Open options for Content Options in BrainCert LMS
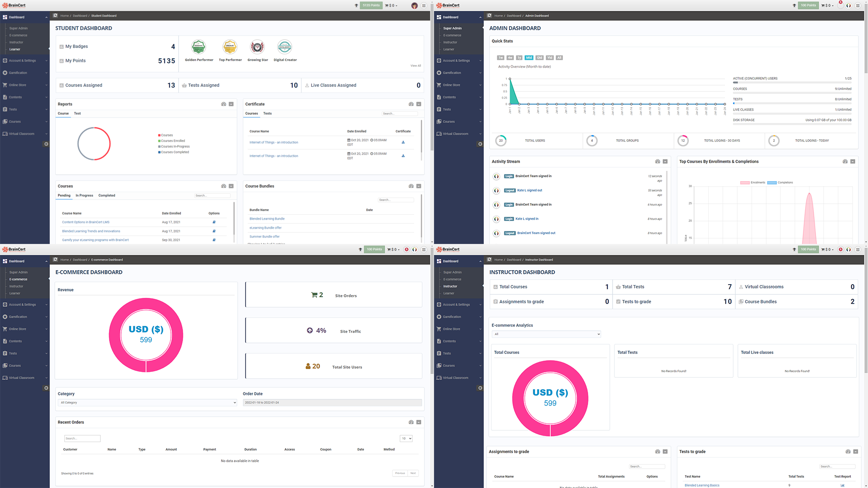The image size is (868, 488). [x=214, y=222]
